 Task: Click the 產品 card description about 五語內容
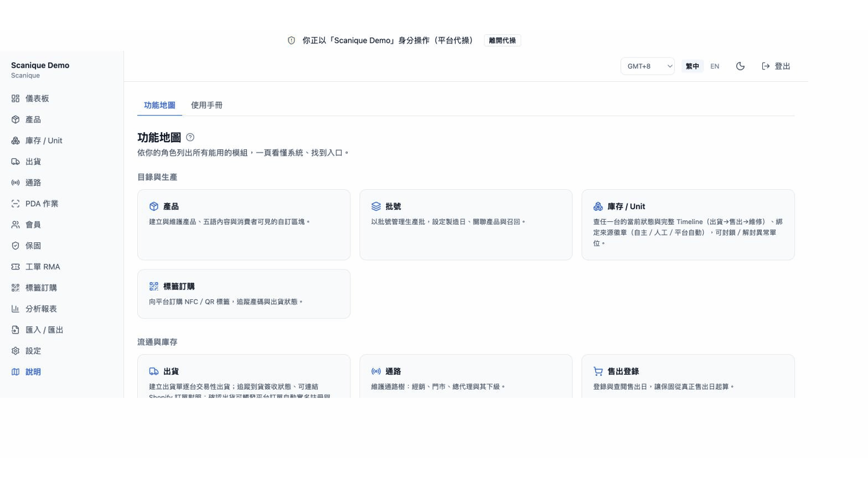pyautogui.click(x=230, y=222)
